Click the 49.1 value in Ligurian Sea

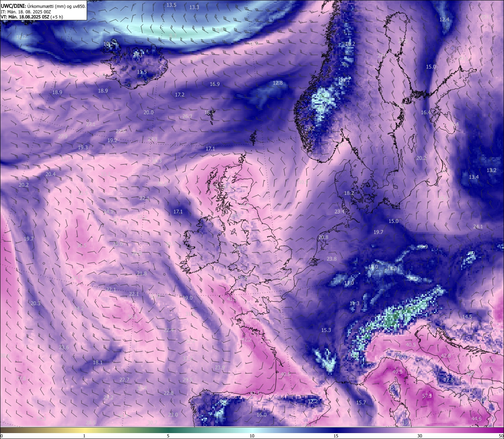tap(398, 372)
